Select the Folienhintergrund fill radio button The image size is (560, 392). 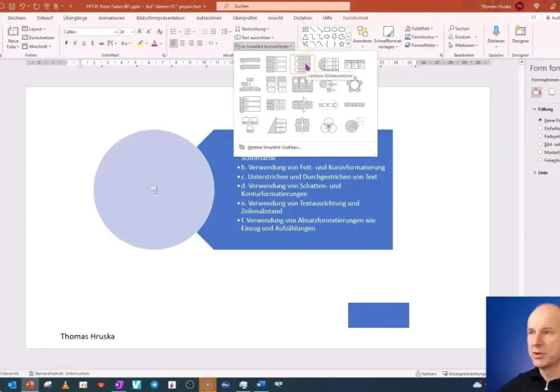click(x=540, y=160)
